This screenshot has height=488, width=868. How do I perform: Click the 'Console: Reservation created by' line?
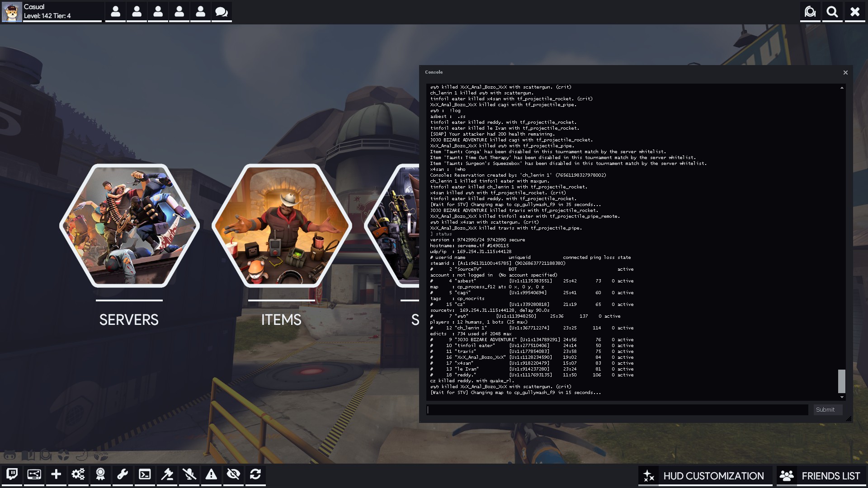tap(518, 175)
